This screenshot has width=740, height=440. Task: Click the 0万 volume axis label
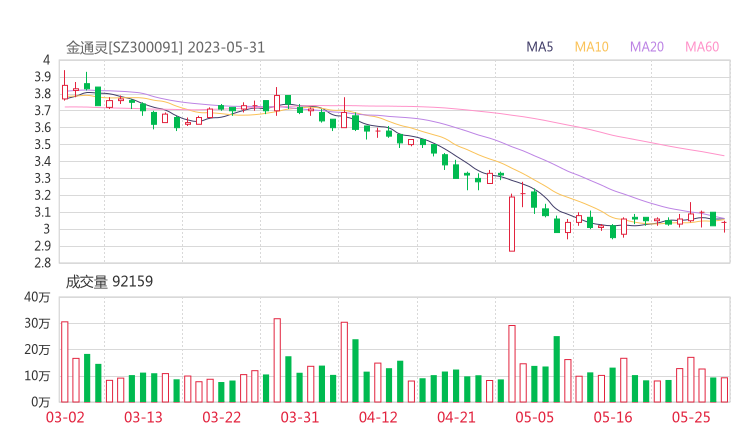tap(40, 402)
